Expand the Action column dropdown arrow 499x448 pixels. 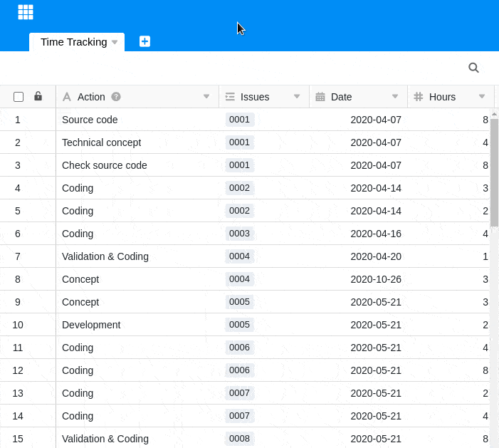point(206,97)
